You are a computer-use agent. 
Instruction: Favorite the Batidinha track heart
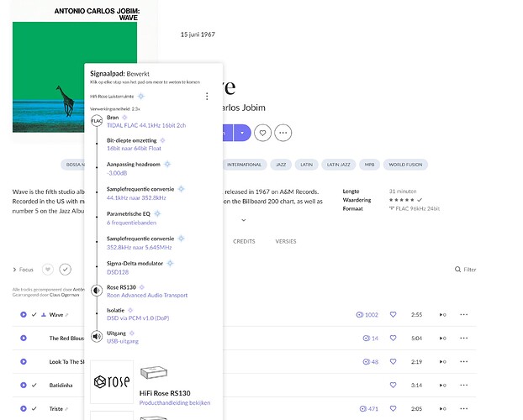click(394, 385)
